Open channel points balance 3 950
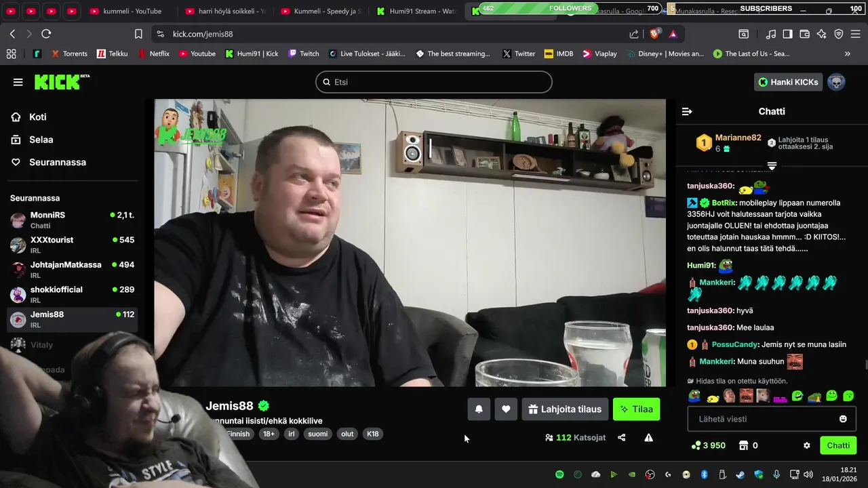Screen dimensions: 868x488 point(708,445)
